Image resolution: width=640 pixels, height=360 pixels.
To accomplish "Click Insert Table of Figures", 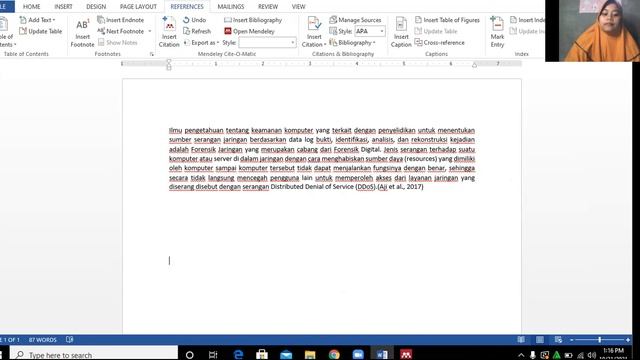I will 447,20.
